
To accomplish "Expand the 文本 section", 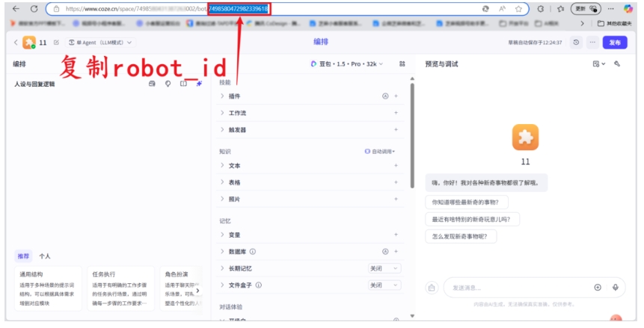I will pyautogui.click(x=222, y=165).
